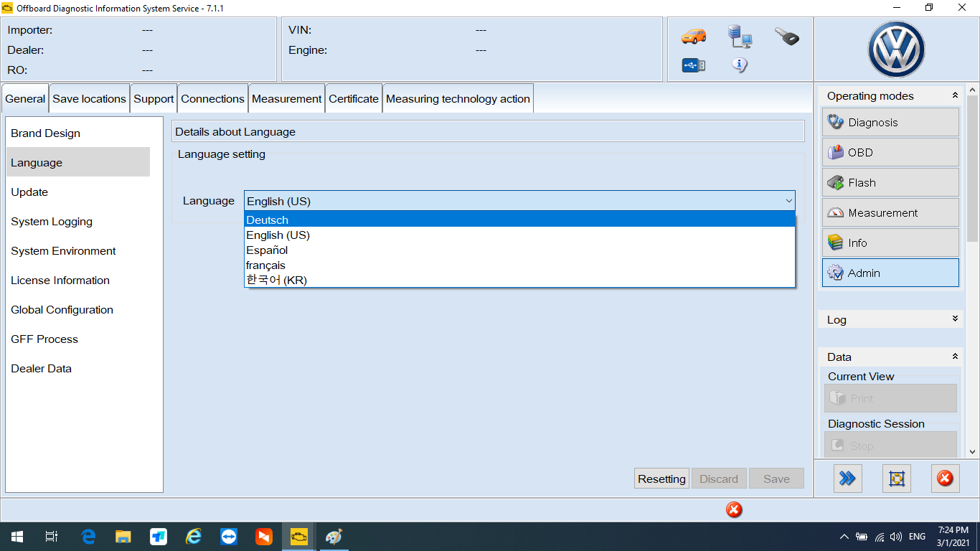Viewport: 980px width, 551px height.
Task: Click the fullscreen frame icon button
Action: (x=896, y=479)
